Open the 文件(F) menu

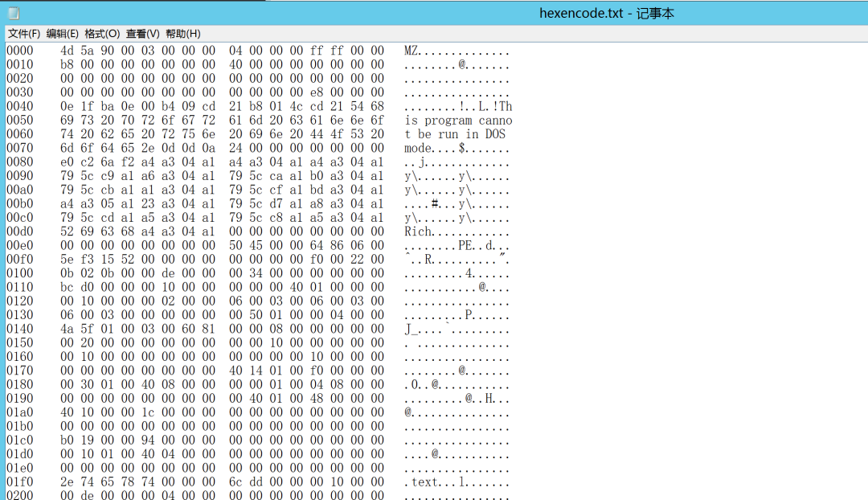tap(24, 34)
